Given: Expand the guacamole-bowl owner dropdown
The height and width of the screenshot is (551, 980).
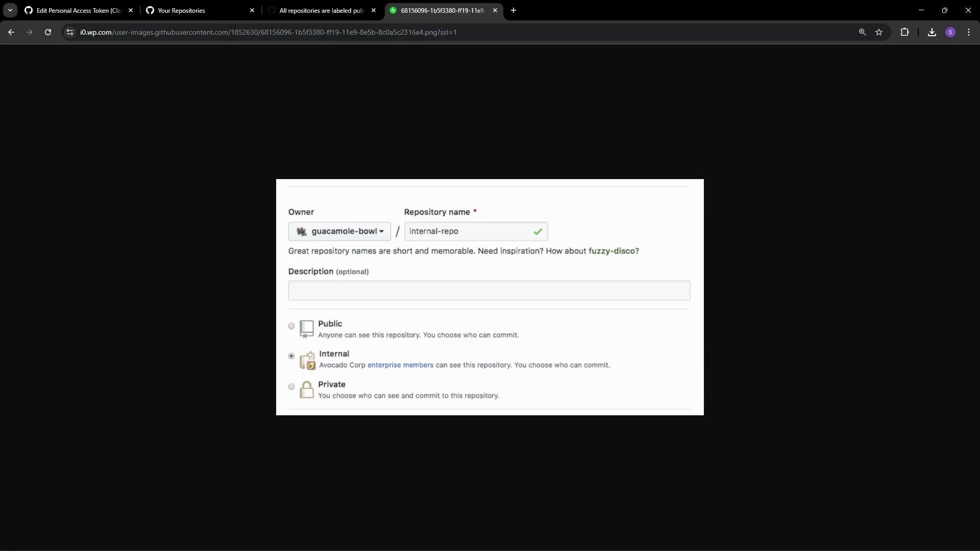Looking at the screenshot, I should tap(339, 232).
